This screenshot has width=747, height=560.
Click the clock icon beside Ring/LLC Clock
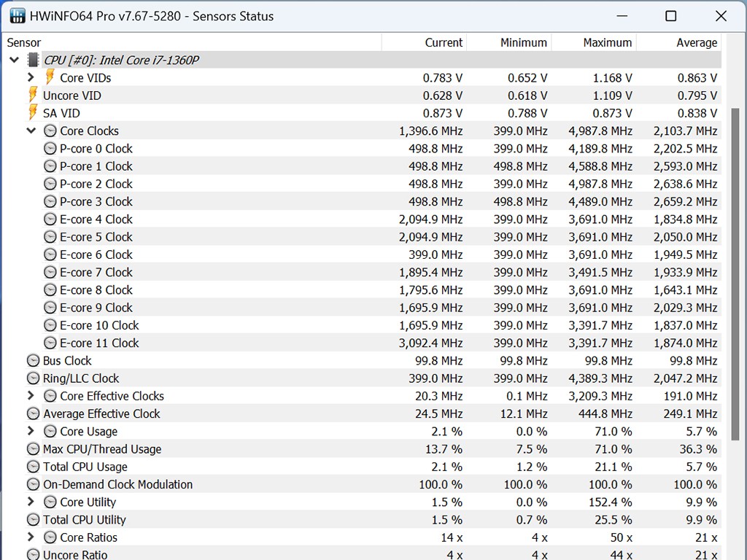tap(33, 378)
